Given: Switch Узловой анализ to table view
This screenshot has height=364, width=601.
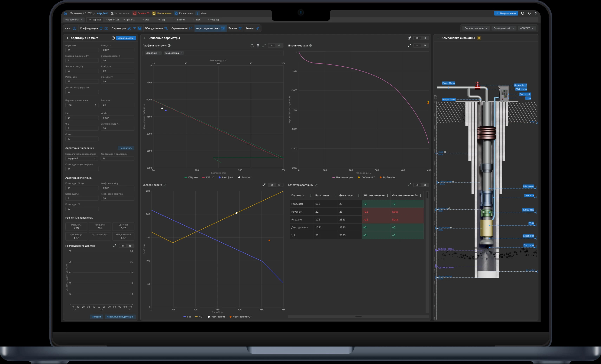Looking at the screenshot, I should click(x=279, y=185).
